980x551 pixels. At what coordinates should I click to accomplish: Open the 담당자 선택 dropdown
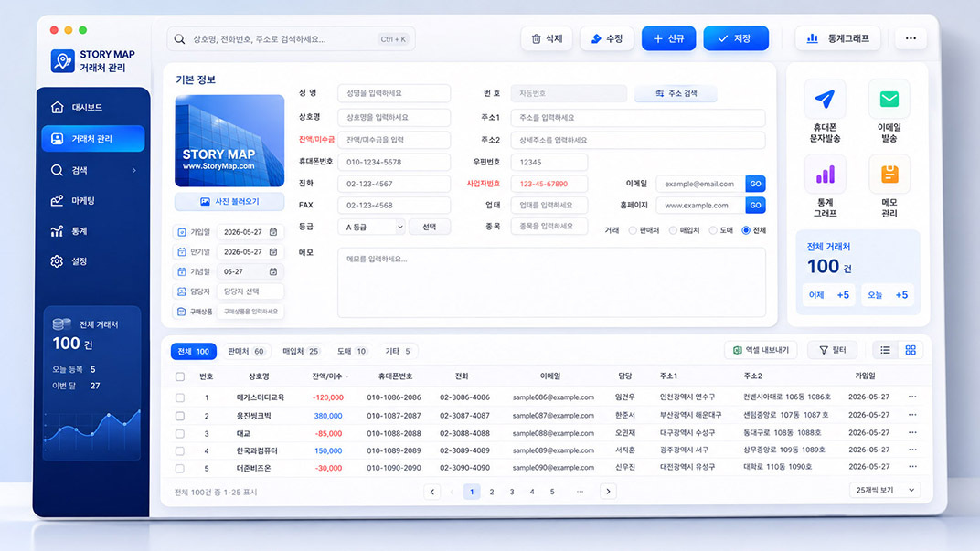[x=250, y=291]
